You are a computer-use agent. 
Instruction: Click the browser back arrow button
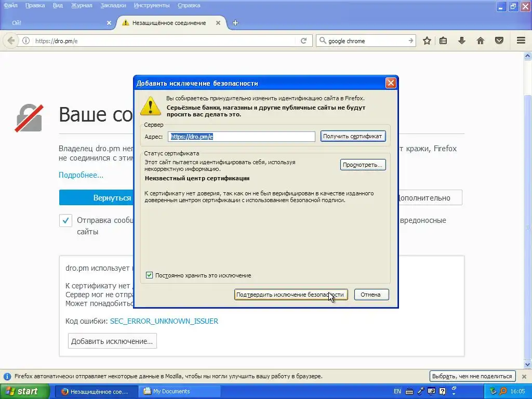(x=11, y=41)
